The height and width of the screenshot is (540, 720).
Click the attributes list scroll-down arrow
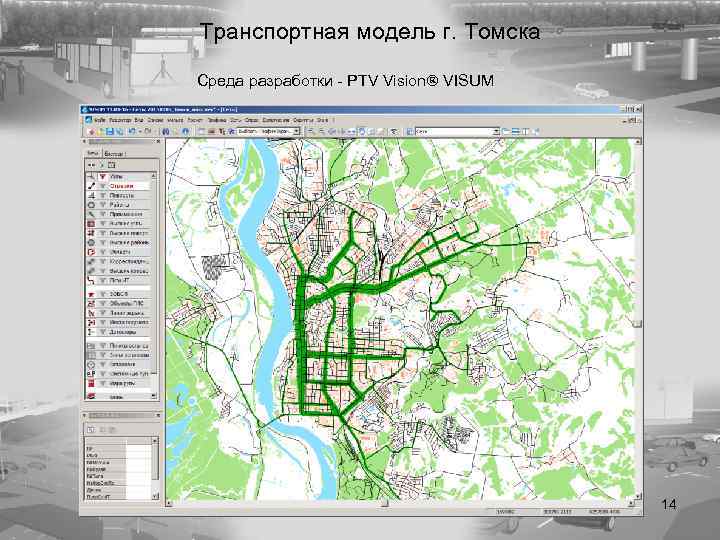[x=155, y=496]
